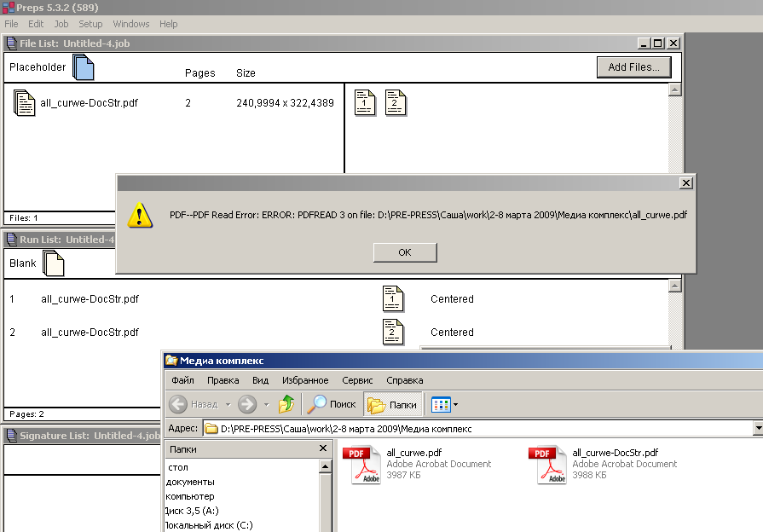Select the all_curwe-DocStr.pdf file icon in File List

[x=25, y=102]
